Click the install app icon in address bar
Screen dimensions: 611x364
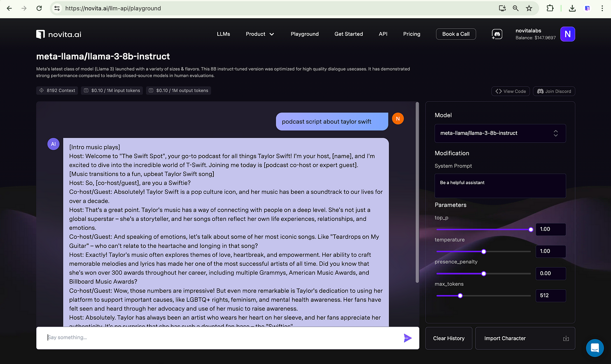(x=502, y=8)
